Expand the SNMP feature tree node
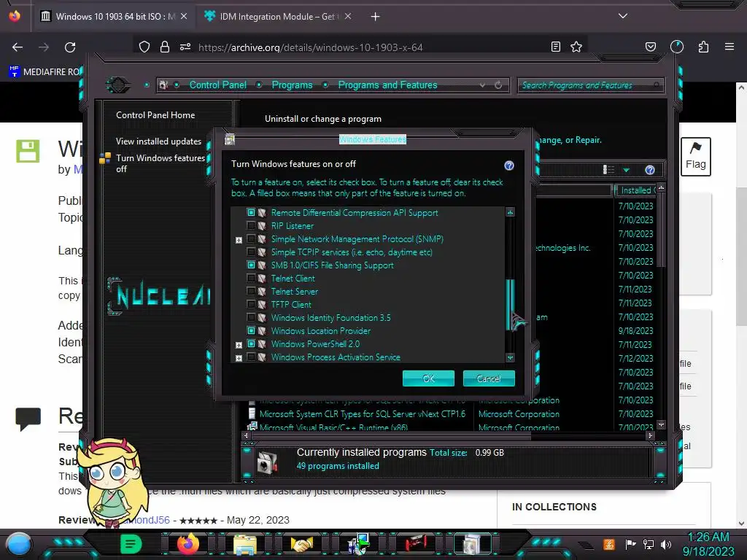Image resolution: width=747 pixels, height=560 pixels. [239, 240]
